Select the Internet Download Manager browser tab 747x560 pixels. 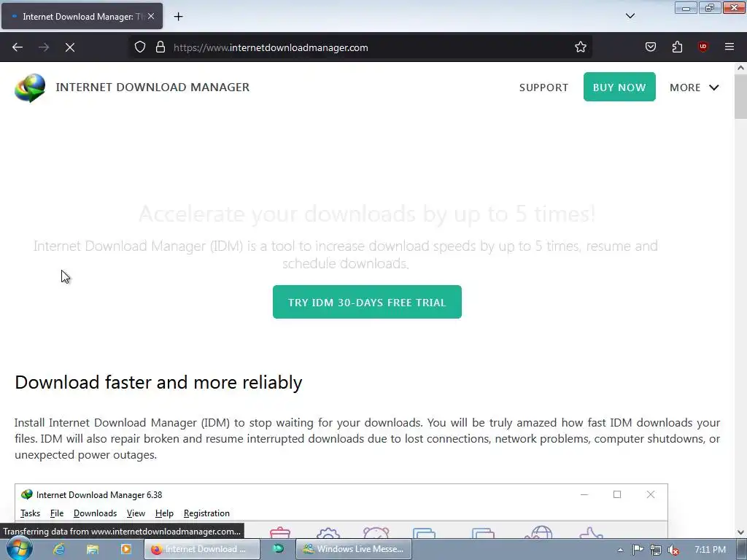pos(82,16)
